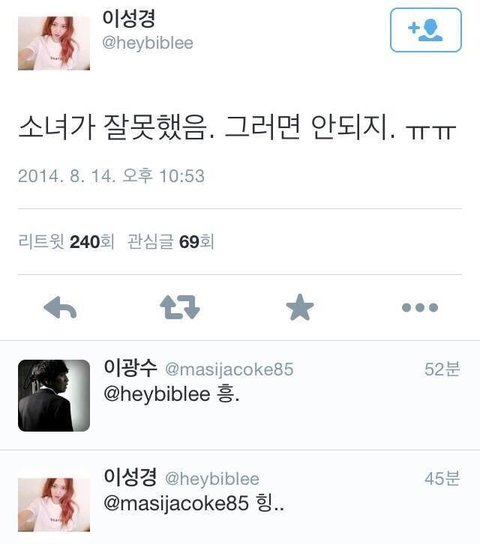Viewport: 480px width, 544px height.
Task: Click the 이성경 name at top
Action: click(x=129, y=18)
